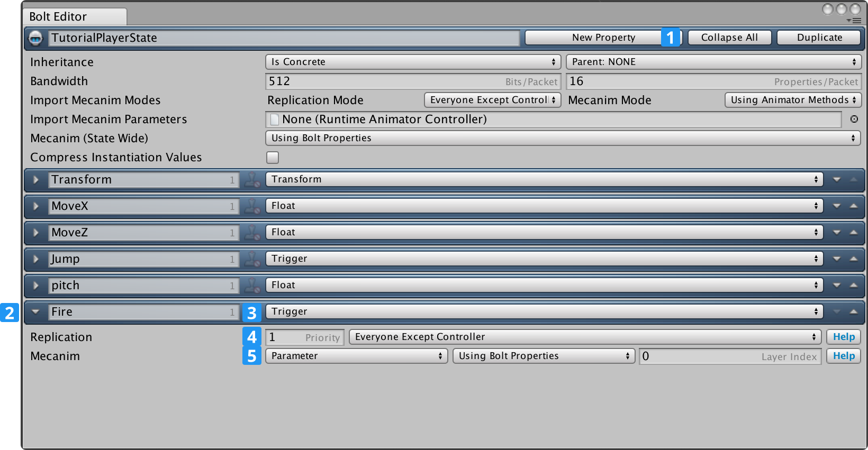868x450 pixels.
Task: Open the Fire Mecanim Parameter dropdown
Action: (356, 356)
